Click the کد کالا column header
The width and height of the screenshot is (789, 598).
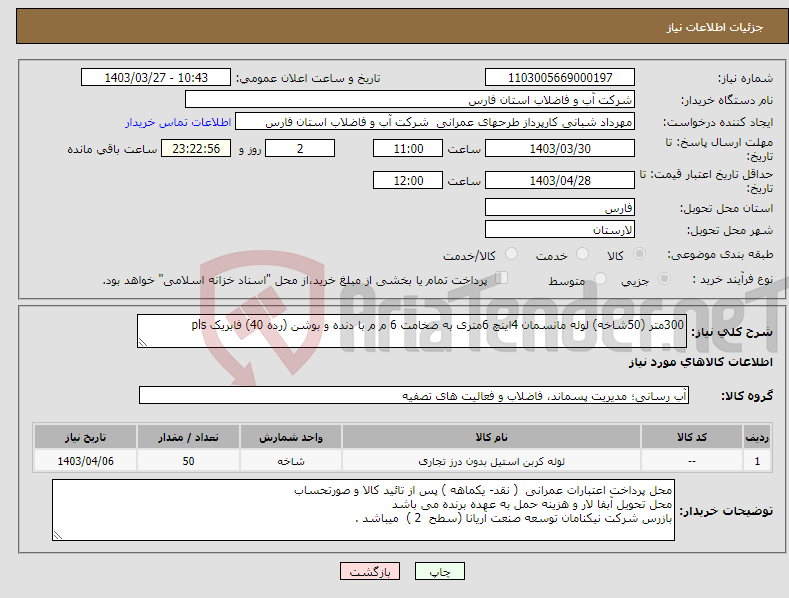[692, 437]
